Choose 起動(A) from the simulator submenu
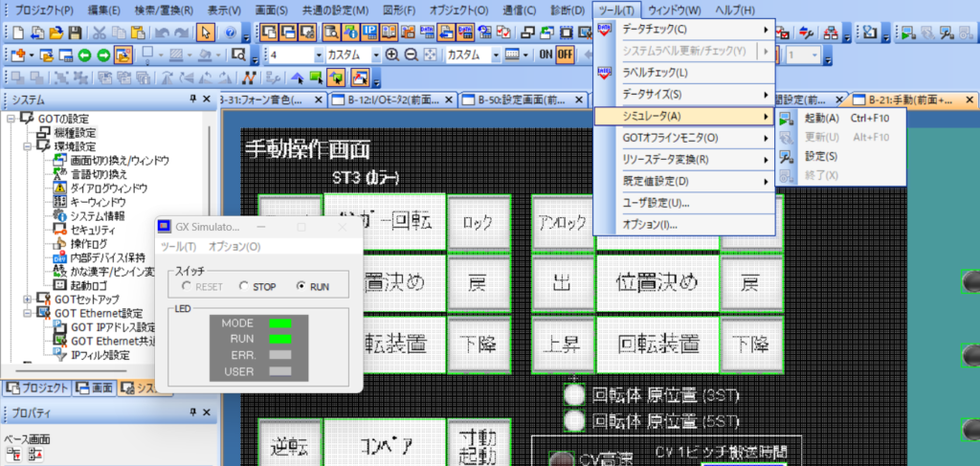 tap(821, 119)
